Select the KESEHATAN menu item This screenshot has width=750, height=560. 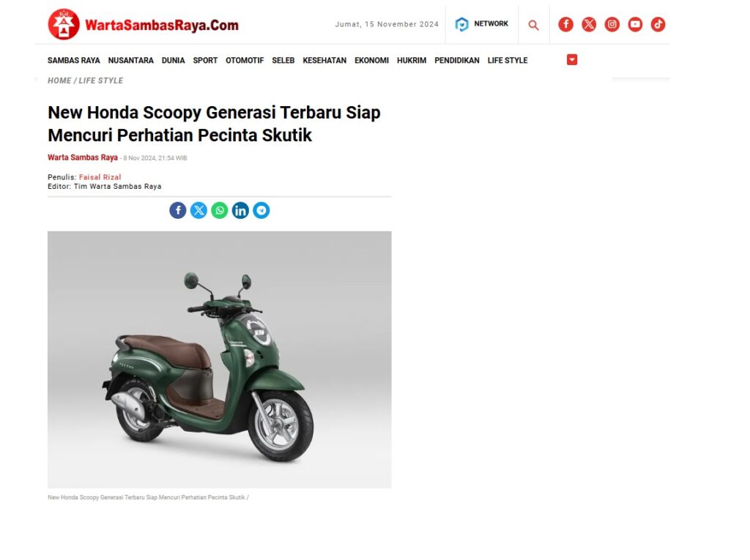tap(324, 61)
